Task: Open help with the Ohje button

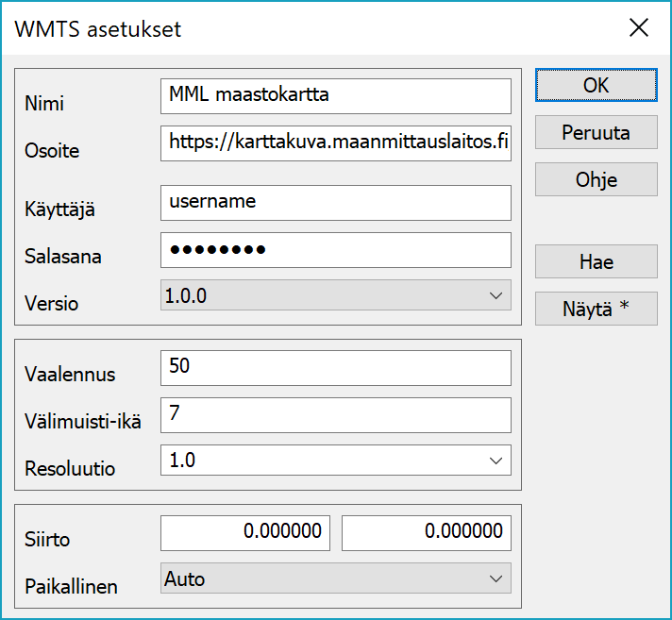Action: point(596,179)
